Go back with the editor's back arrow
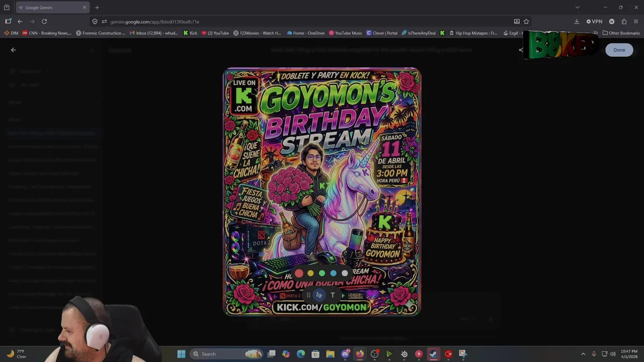 14,50
